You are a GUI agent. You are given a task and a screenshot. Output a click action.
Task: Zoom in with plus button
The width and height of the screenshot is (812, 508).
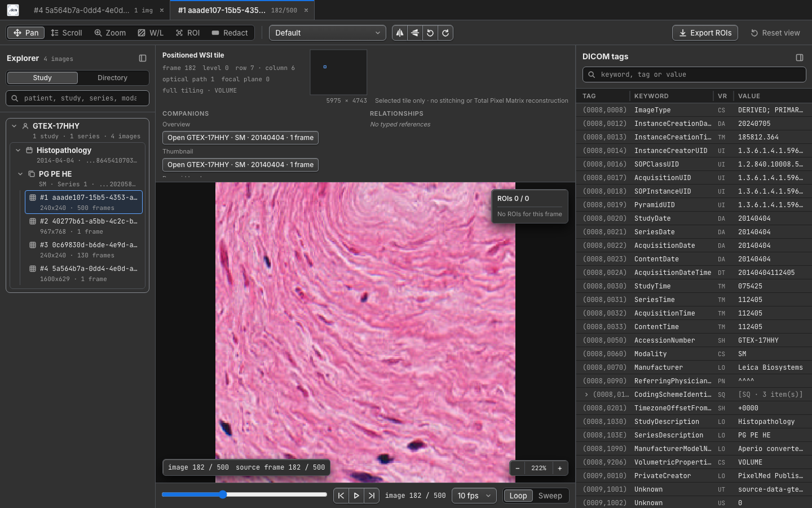click(x=560, y=468)
